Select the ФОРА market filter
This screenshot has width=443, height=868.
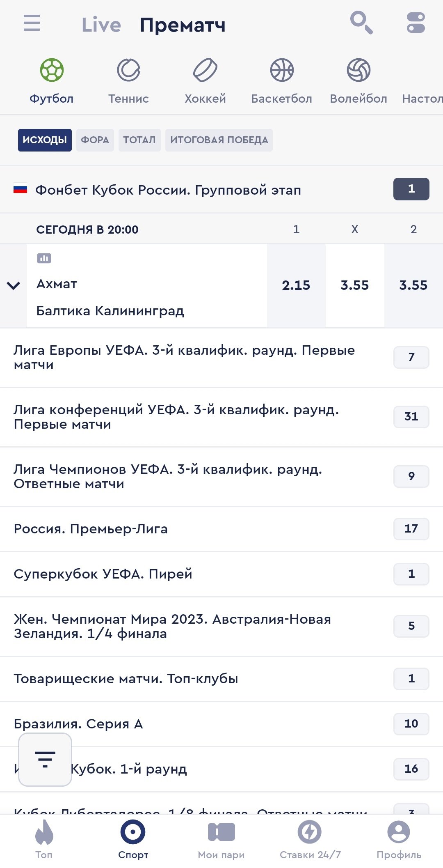click(95, 140)
